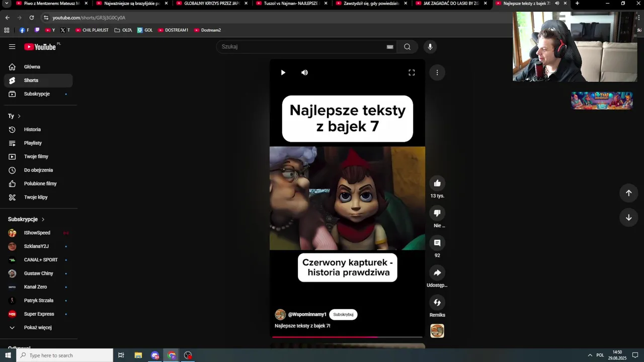Play the Shorts video
This screenshot has height=362, width=644.
click(x=283, y=72)
